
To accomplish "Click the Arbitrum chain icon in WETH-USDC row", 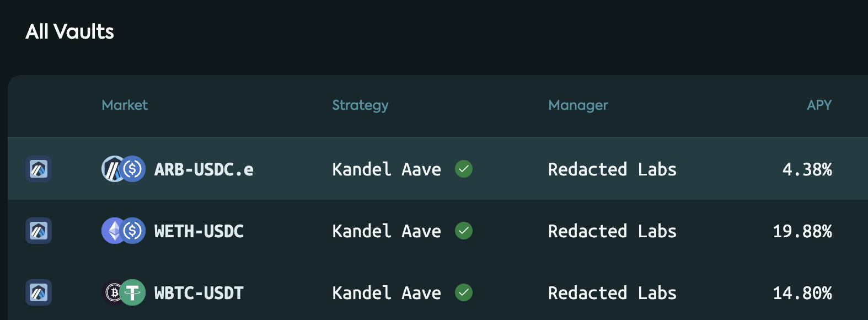I will coord(39,231).
